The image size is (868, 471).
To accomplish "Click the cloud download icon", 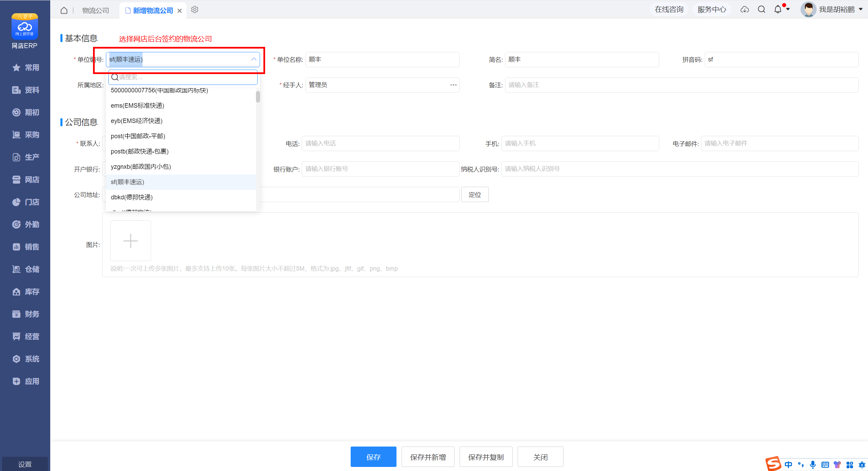I will pyautogui.click(x=744, y=10).
